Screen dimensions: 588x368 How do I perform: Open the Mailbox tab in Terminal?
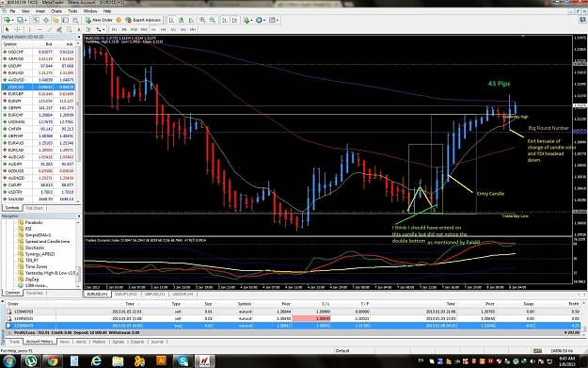click(x=99, y=342)
